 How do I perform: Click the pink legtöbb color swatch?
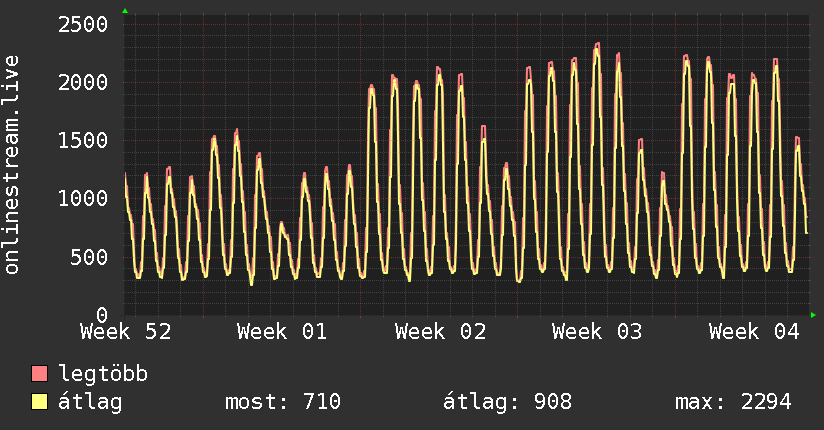point(39,373)
